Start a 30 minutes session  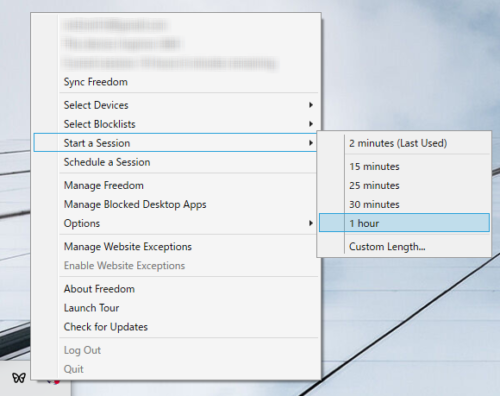point(404,204)
